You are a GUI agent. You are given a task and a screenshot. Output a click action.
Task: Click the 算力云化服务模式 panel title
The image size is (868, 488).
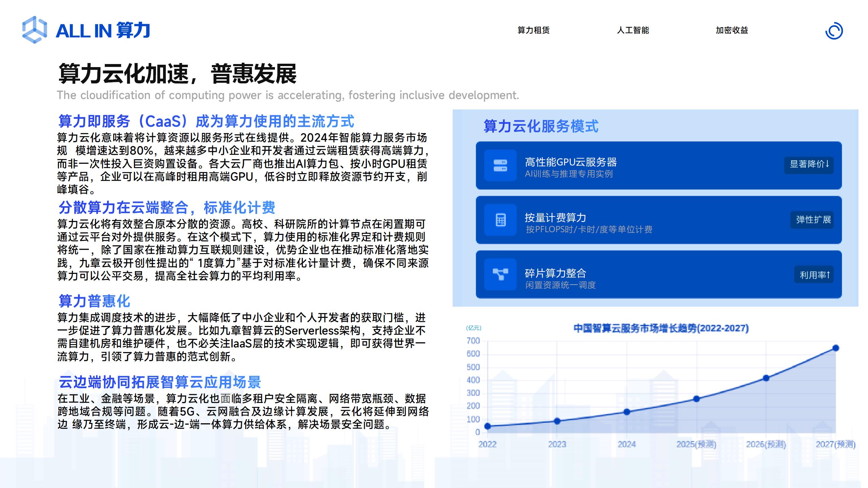click(x=541, y=126)
